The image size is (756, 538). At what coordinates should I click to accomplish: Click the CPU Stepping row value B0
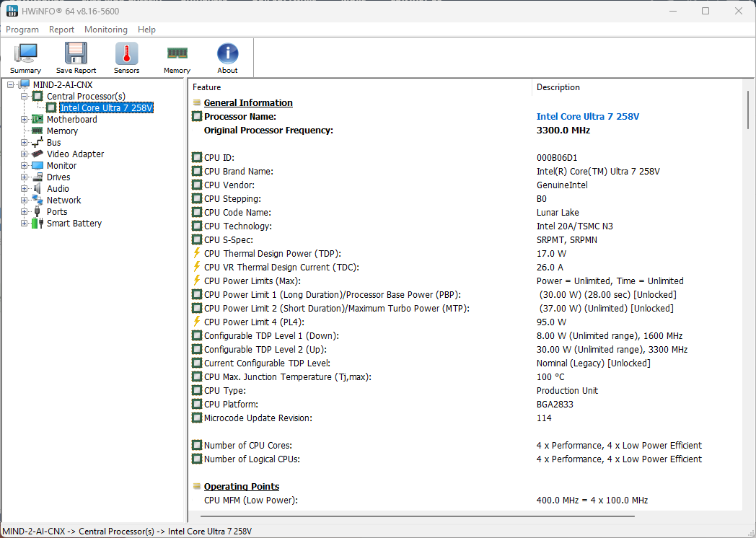pos(542,198)
